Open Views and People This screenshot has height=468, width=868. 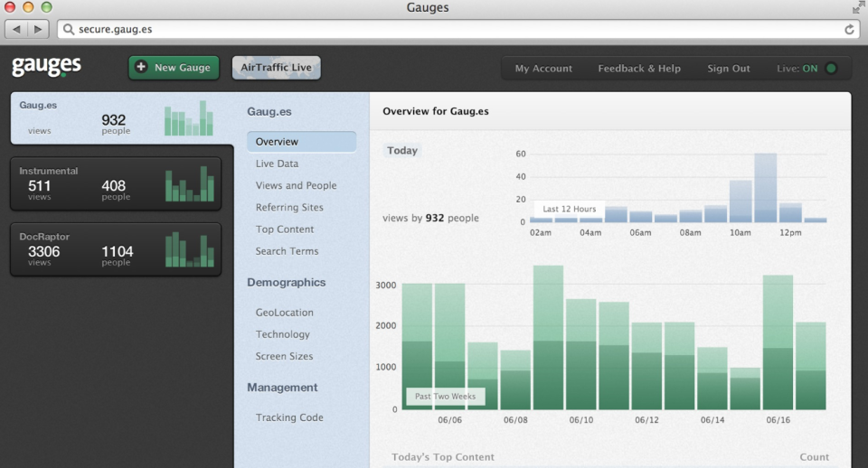[x=297, y=186]
